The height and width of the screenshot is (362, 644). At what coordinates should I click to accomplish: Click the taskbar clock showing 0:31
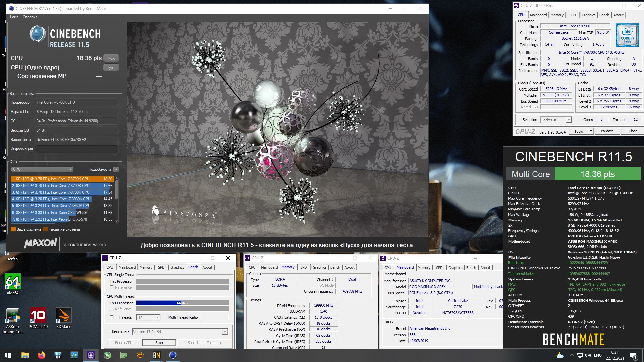click(615, 355)
